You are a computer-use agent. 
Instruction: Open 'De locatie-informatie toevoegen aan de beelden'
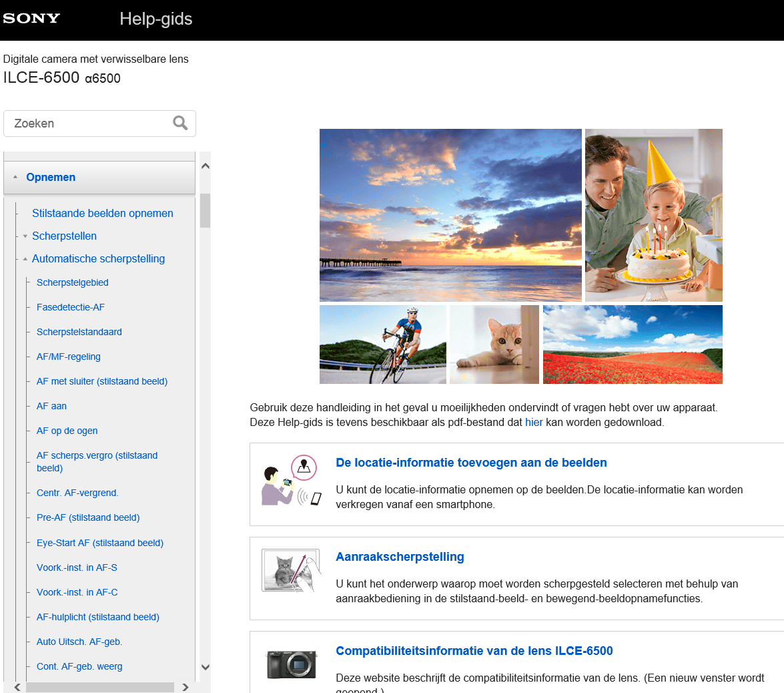click(x=471, y=463)
